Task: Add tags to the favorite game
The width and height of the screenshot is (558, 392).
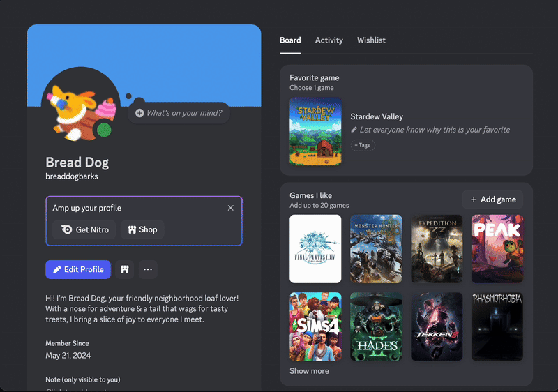Action: pos(363,145)
